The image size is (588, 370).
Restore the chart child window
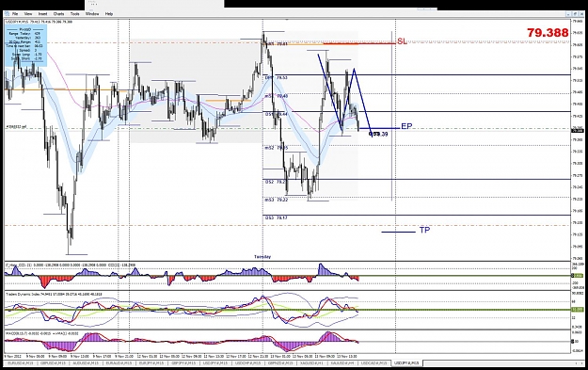(x=575, y=14)
